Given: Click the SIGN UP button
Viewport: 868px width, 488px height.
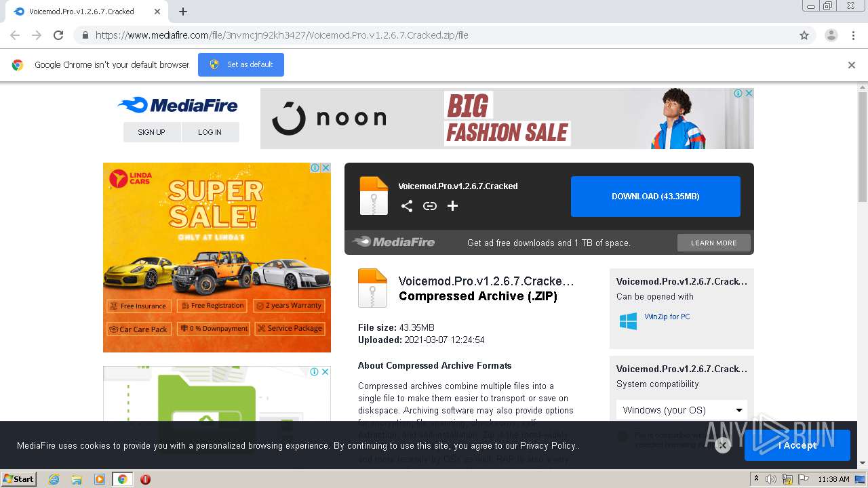Looking at the screenshot, I should [x=152, y=132].
